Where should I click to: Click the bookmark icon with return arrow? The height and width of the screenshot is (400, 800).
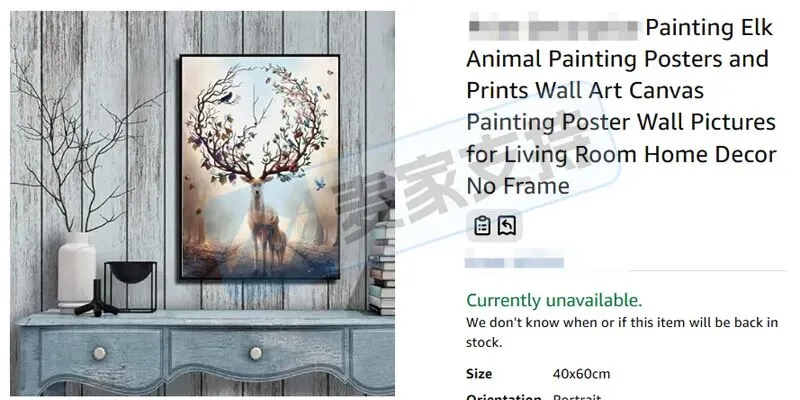[507, 226]
